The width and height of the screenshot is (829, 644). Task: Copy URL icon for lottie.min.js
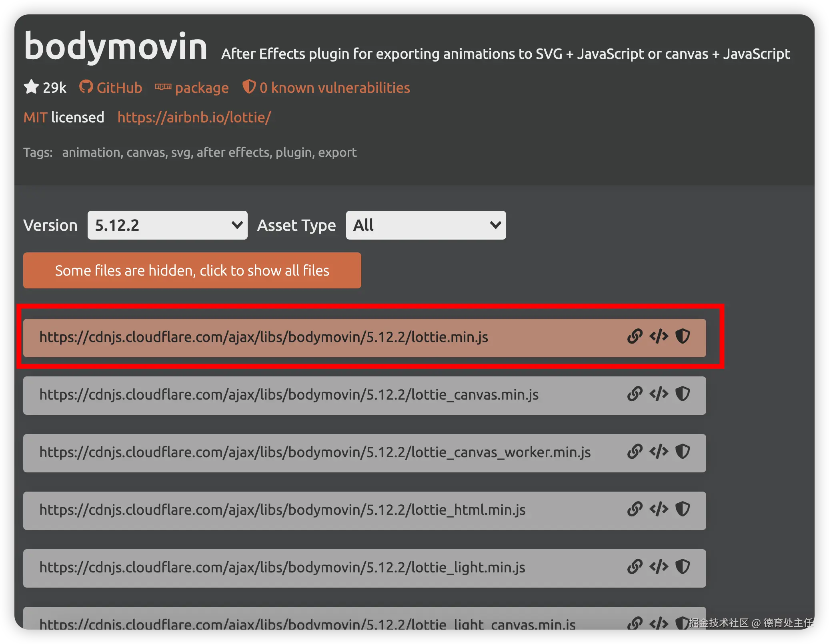click(635, 336)
